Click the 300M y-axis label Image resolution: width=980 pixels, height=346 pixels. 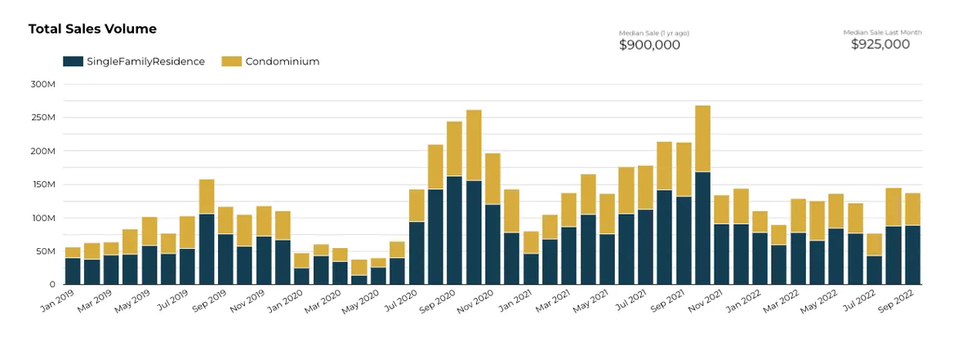(x=42, y=84)
